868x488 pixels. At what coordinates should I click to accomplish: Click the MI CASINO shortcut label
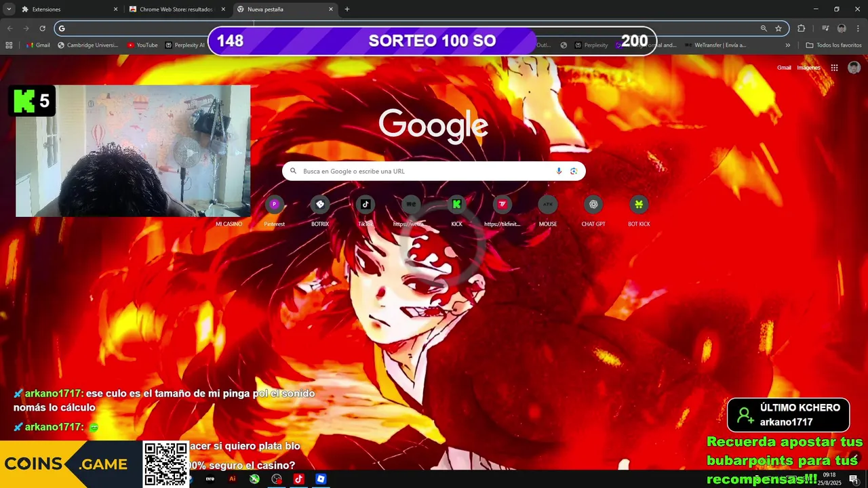[229, 224]
